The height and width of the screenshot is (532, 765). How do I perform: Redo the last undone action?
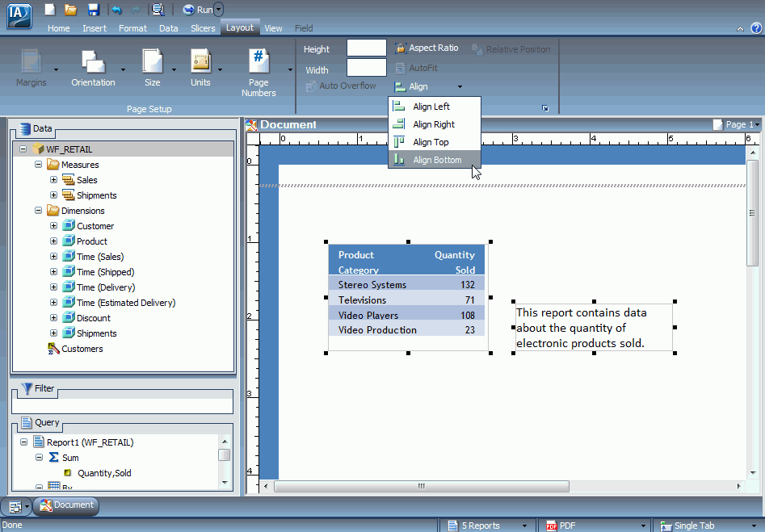point(137,10)
